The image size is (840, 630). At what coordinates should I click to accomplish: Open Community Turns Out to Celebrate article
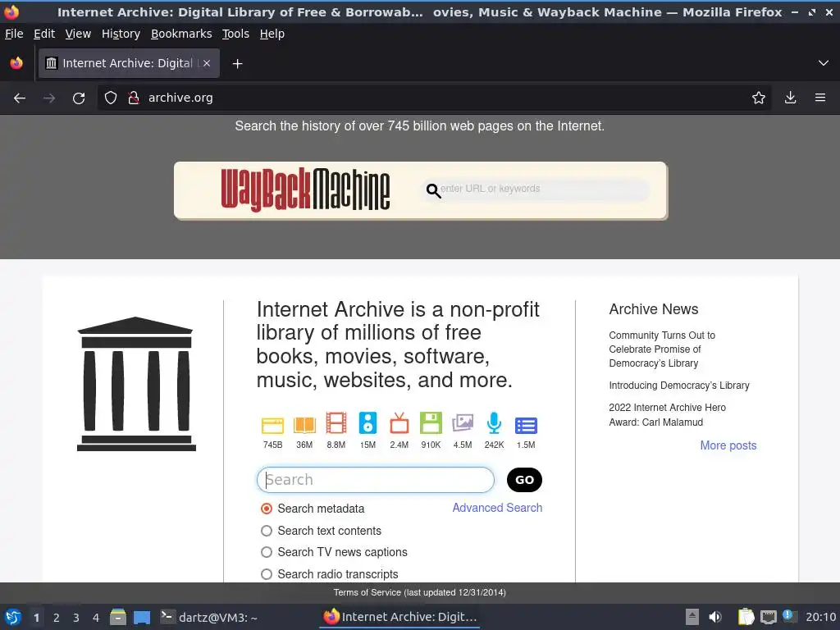click(662, 349)
